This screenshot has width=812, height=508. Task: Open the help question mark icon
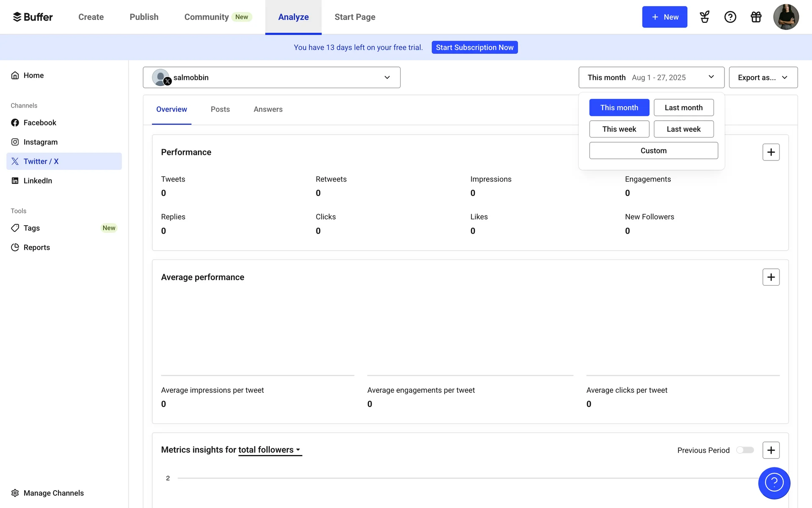click(x=730, y=17)
